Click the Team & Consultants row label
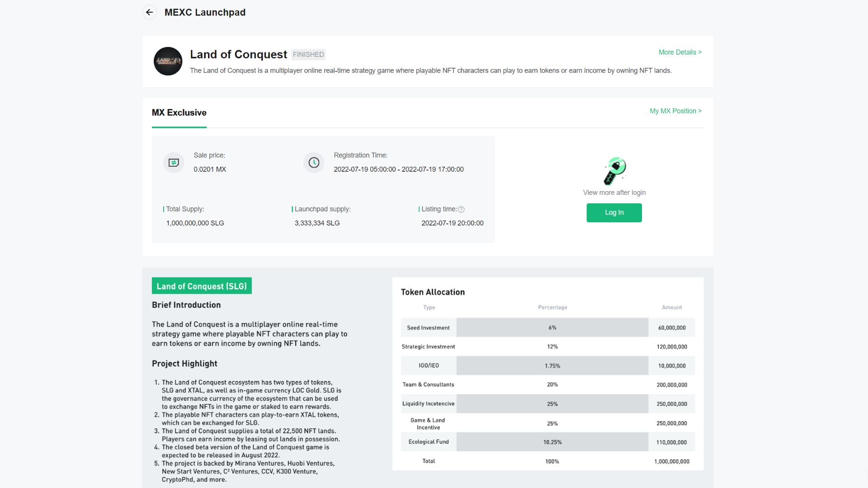The image size is (868, 488). [x=428, y=385]
